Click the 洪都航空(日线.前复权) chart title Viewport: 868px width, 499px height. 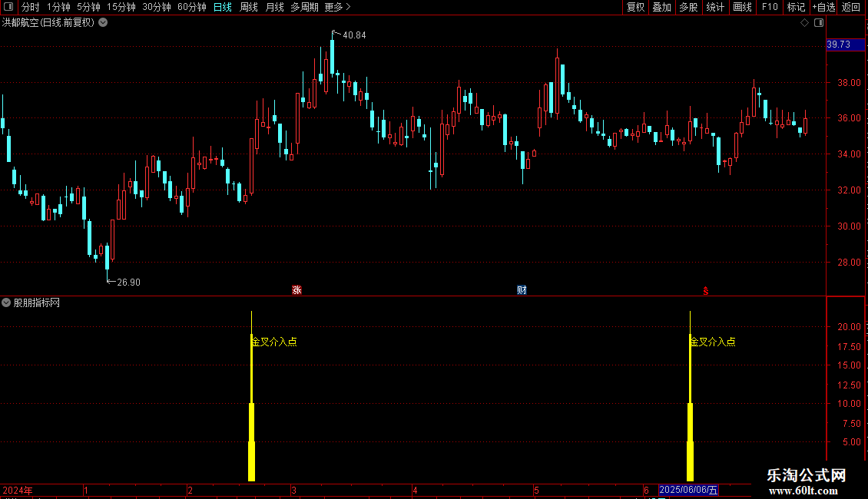click(x=48, y=23)
